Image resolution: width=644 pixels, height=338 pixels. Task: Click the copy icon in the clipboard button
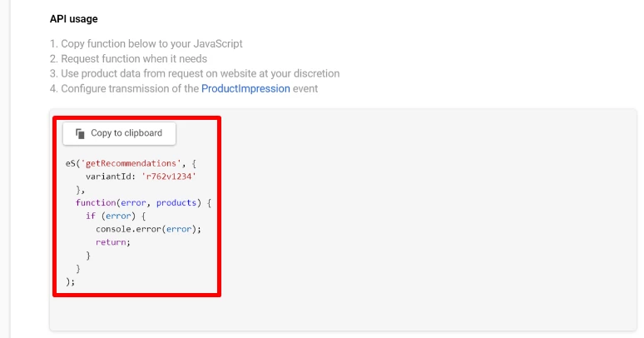(80, 133)
